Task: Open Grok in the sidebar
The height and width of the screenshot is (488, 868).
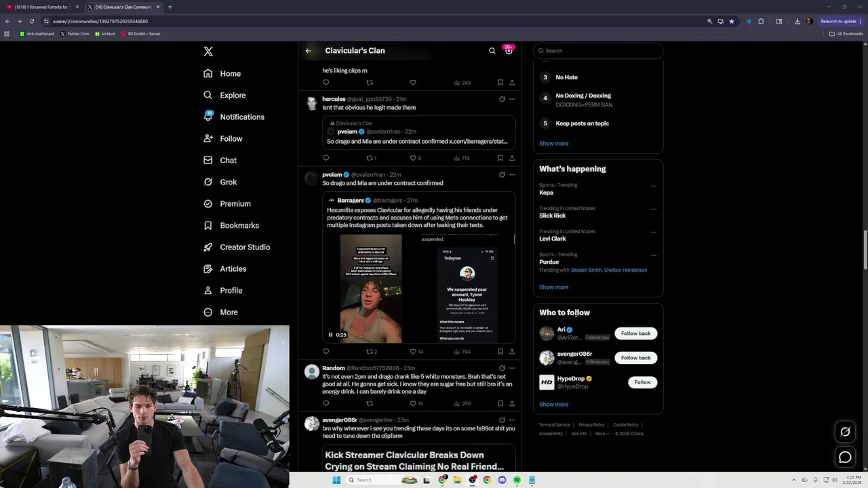Action: click(x=220, y=182)
